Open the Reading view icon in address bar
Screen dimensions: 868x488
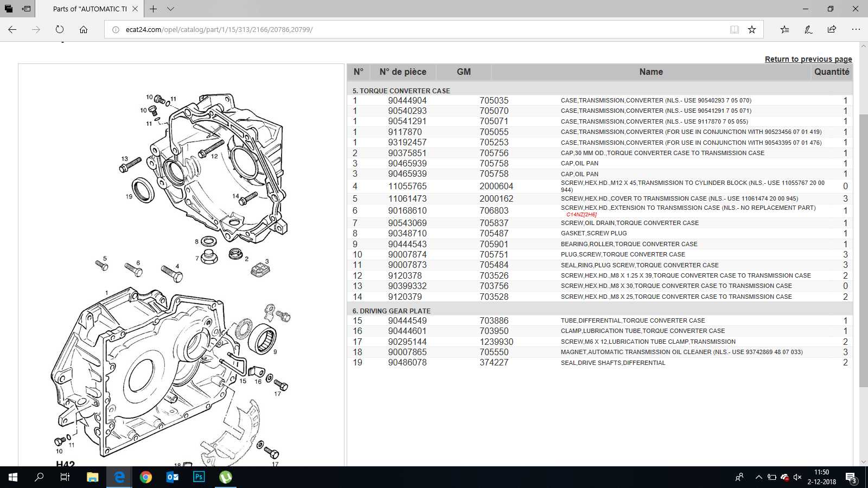[735, 29]
